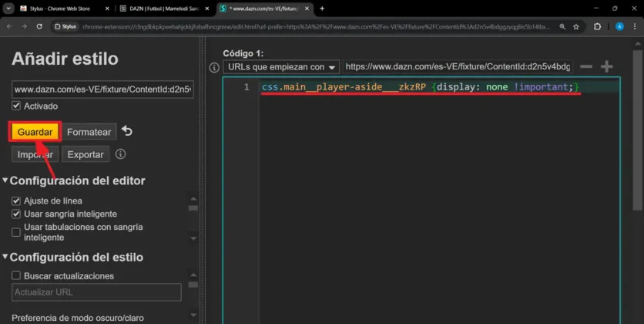Uncheck the Activado checkbox
Screen dimensions: 644x324
tap(16, 106)
